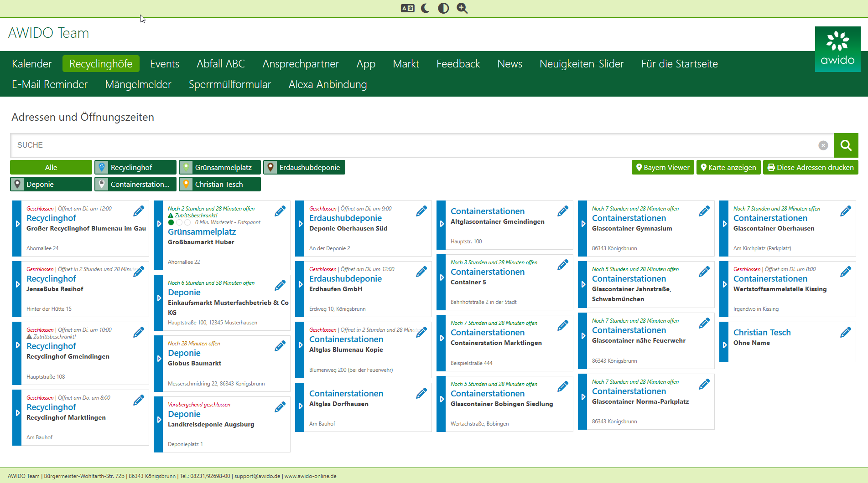Click the zoom magnifier plus icon

pyautogui.click(x=462, y=8)
